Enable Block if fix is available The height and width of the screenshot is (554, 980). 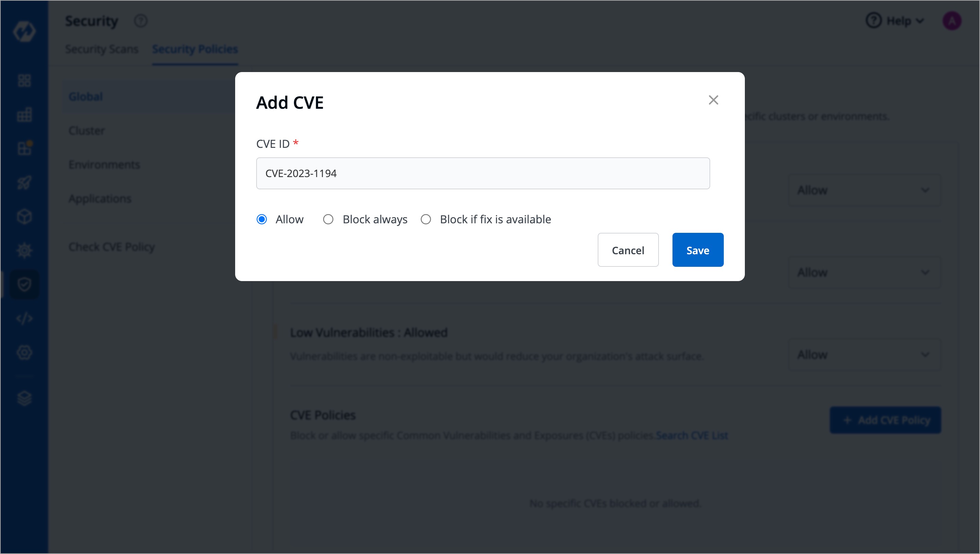coord(426,219)
